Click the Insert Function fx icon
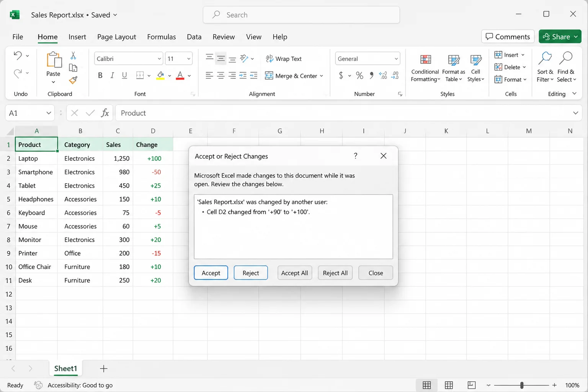588x392 pixels. (105, 113)
